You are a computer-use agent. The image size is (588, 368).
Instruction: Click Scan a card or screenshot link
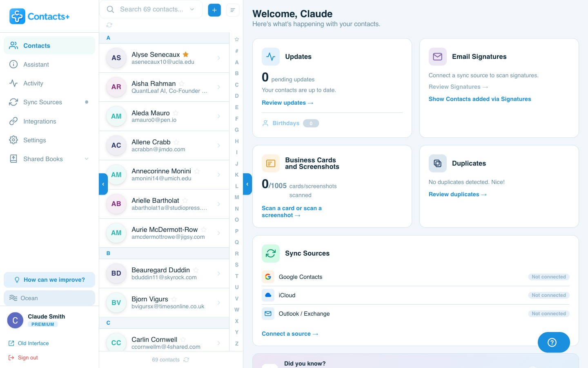pos(292,212)
